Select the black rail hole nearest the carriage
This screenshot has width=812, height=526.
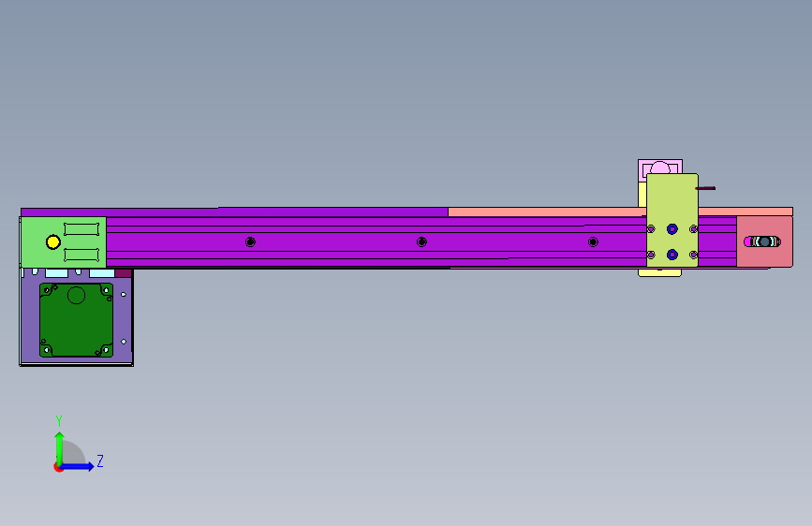pyautogui.click(x=593, y=241)
